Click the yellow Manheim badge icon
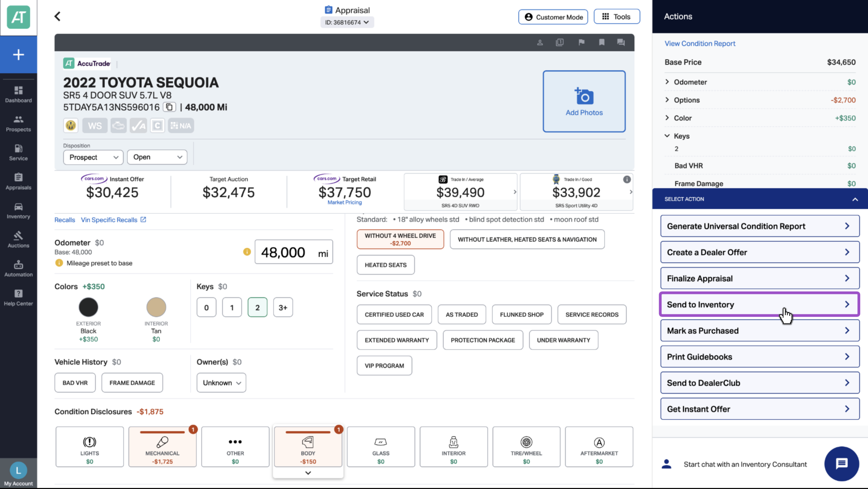Viewport: 868px width, 489px height. tap(71, 126)
